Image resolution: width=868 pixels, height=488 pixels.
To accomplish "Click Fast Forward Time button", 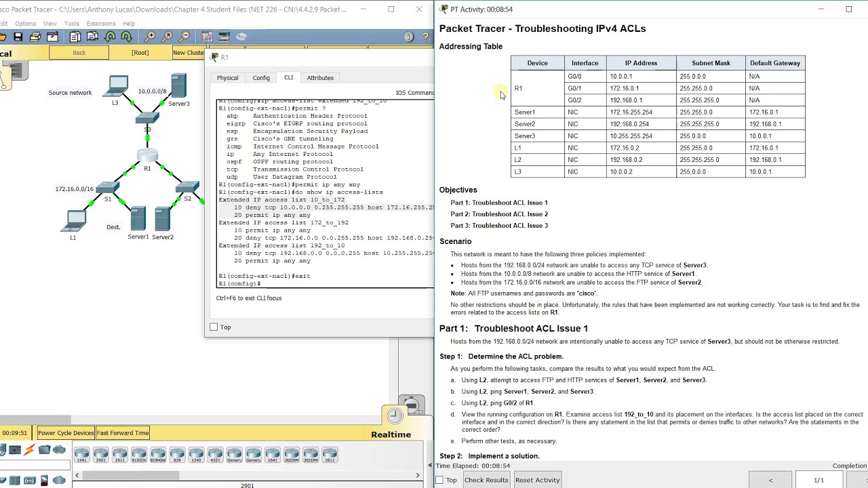I will tap(123, 433).
